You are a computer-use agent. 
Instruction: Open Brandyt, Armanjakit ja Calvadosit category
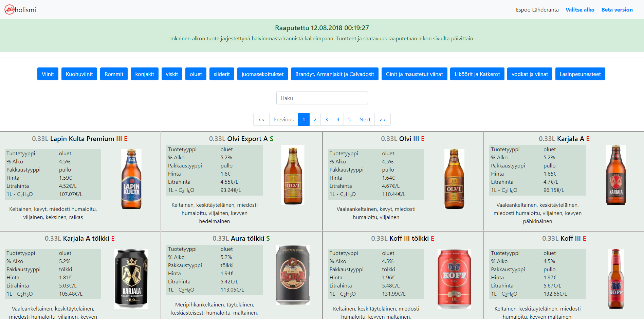coord(335,74)
